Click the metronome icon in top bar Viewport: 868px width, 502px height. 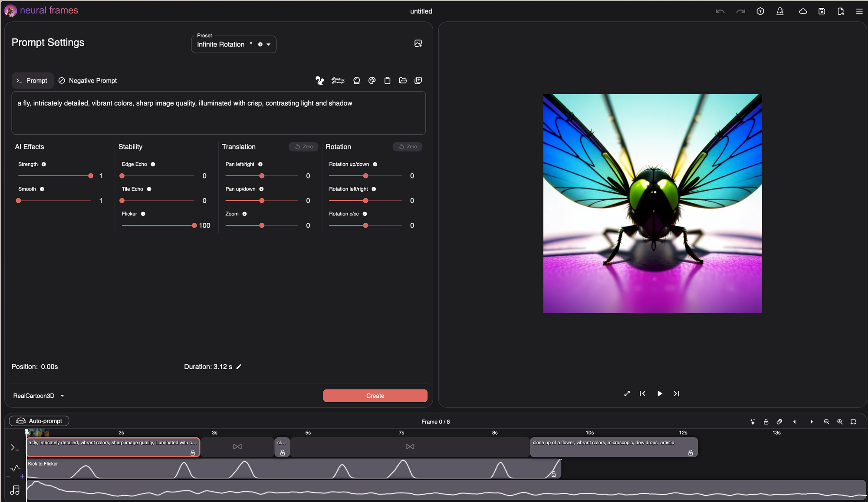(780, 11)
